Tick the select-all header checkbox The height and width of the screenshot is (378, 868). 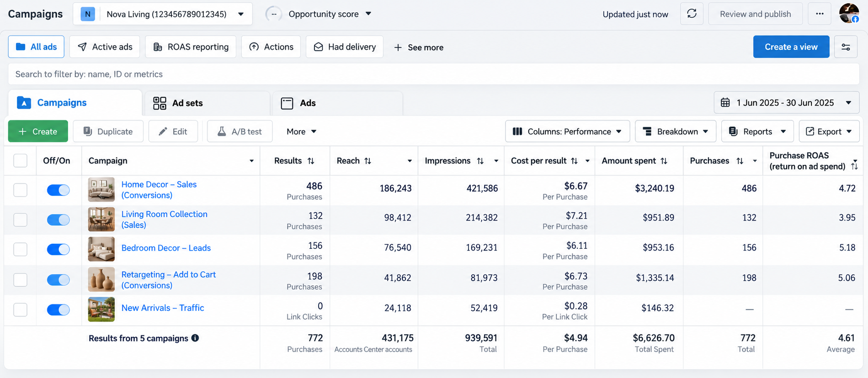20,161
